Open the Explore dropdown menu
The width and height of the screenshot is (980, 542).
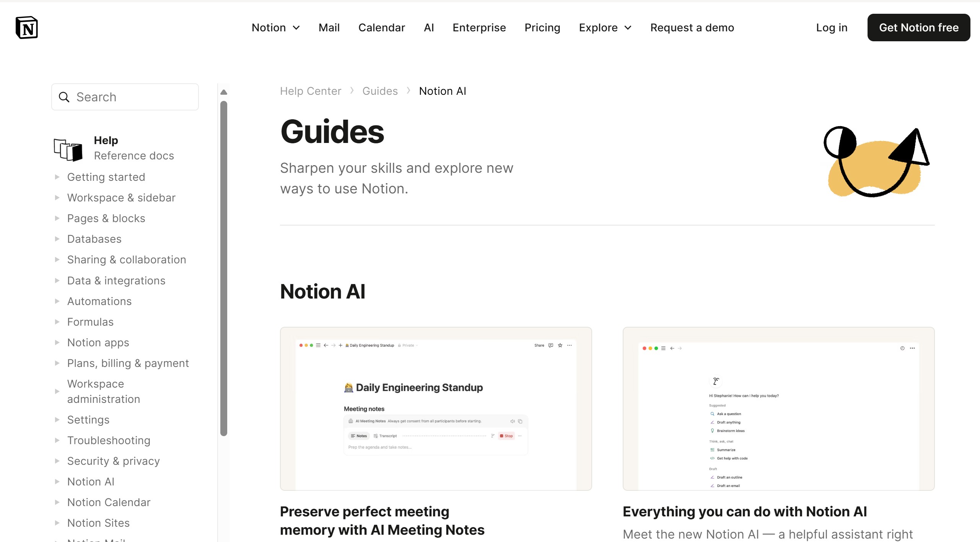[x=605, y=28]
